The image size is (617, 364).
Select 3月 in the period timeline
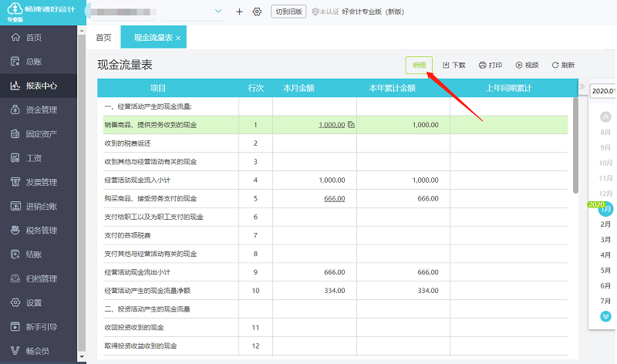pos(606,240)
